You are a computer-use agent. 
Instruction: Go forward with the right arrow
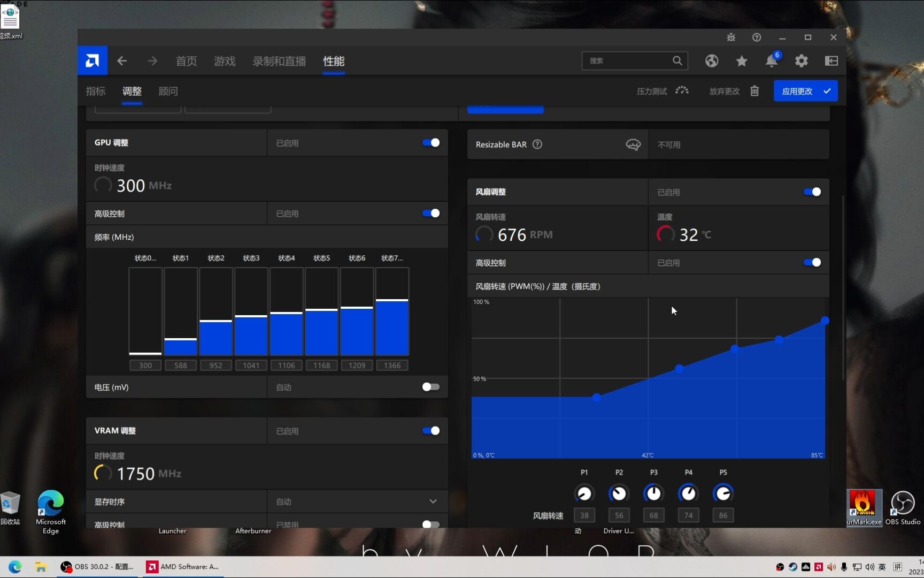point(152,61)
